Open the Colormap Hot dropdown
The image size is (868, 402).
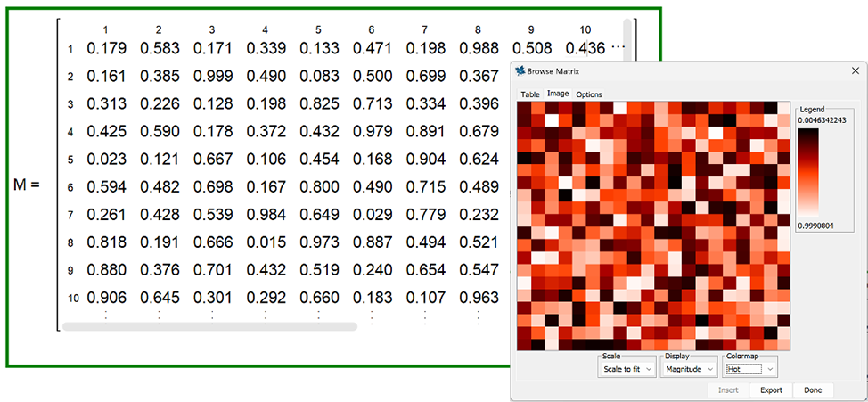click(x=749, y=368)
